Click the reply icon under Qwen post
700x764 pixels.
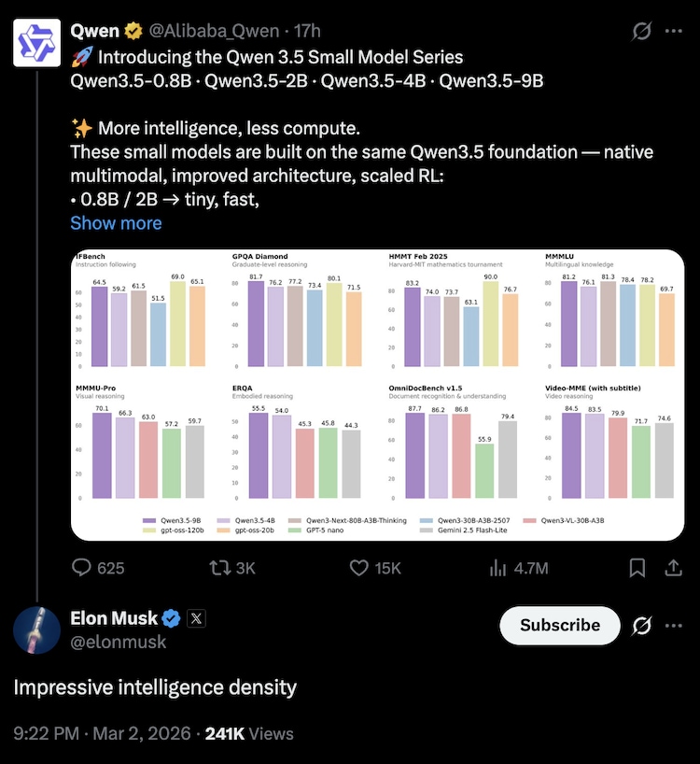pos(84,568)
